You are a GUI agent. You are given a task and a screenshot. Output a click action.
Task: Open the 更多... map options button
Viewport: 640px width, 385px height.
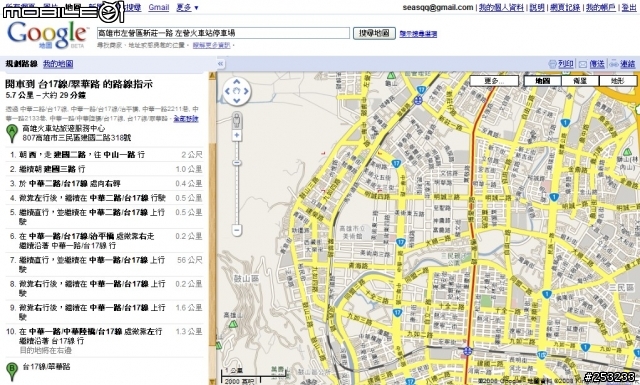point(494,81)
